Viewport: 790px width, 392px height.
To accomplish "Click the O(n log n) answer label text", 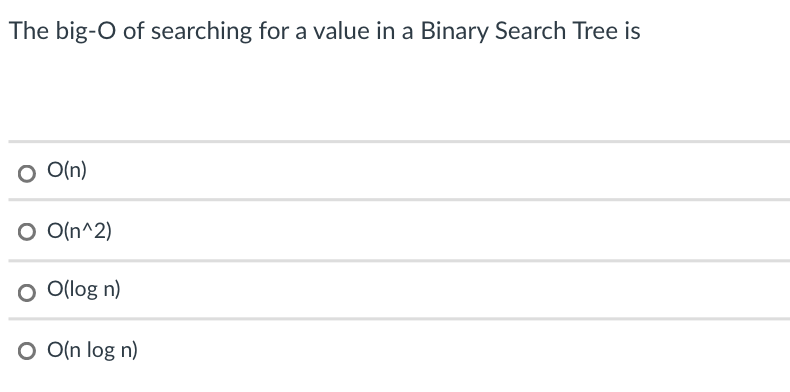I will 92,350.
